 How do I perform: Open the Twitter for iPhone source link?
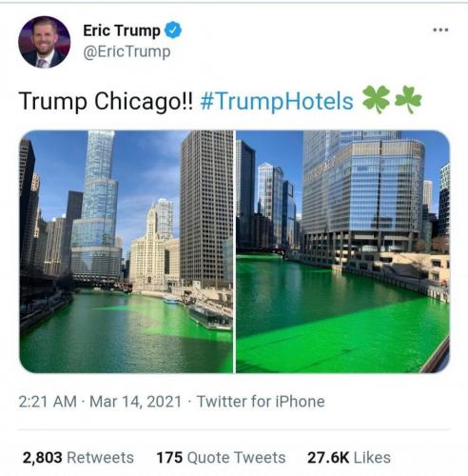point(261,402)
